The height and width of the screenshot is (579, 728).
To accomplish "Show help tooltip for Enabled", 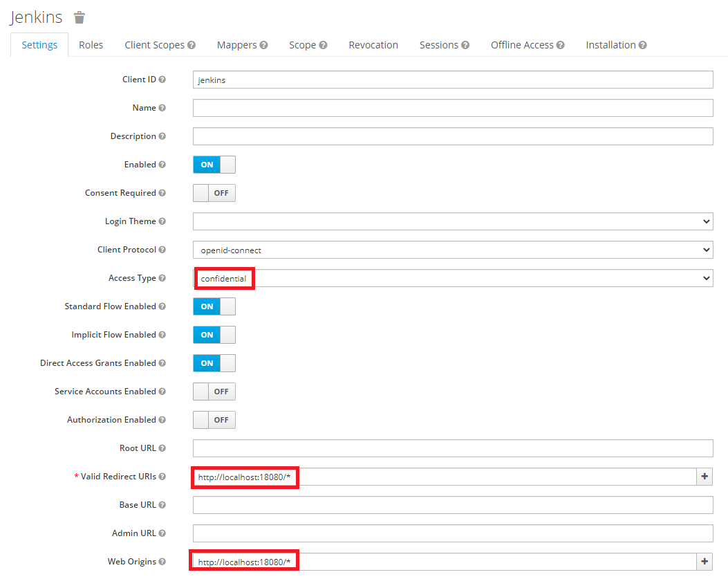I will coord(162,165).
